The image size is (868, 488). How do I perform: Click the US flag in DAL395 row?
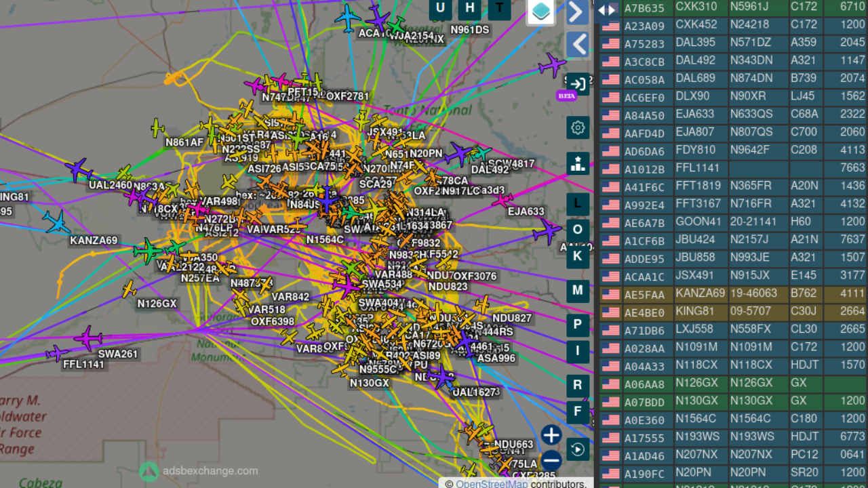[611, 43]
